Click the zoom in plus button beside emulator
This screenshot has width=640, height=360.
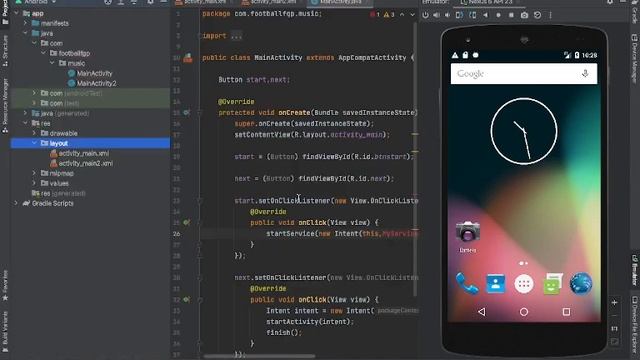[614, 302]
